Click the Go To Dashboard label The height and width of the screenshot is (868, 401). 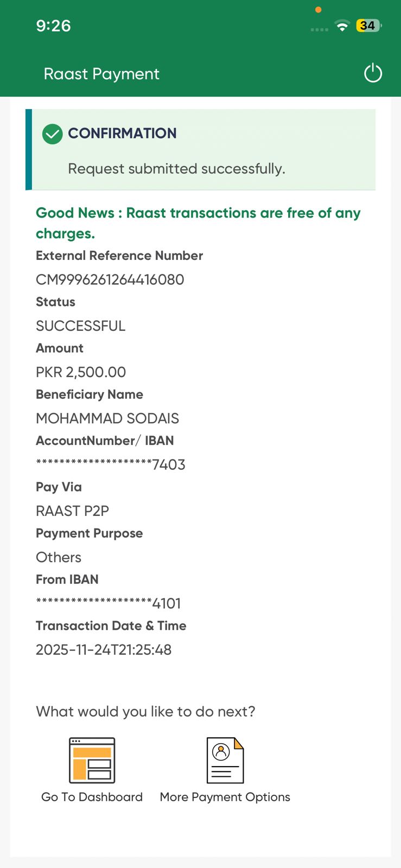pos(92,797)
